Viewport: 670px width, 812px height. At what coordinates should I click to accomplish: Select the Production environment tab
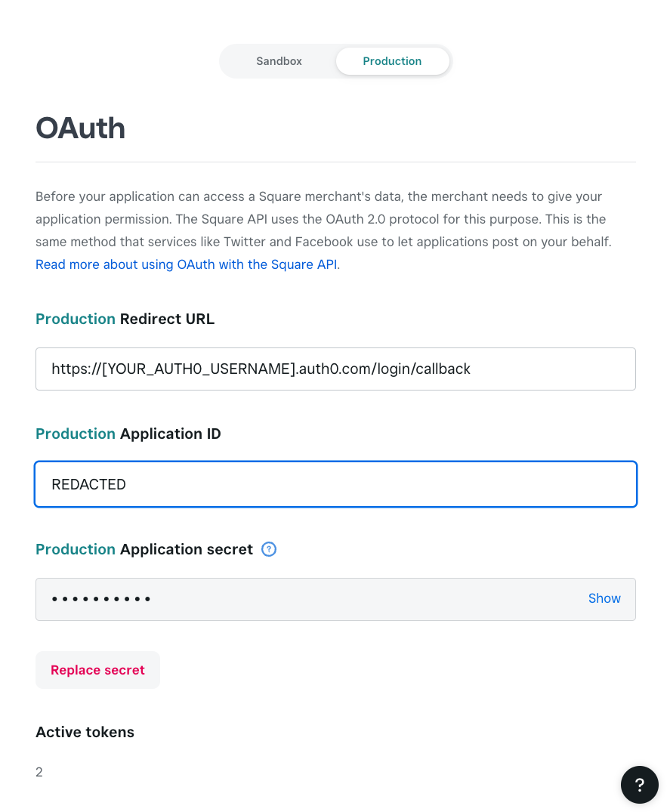click(x=392, y=61)
